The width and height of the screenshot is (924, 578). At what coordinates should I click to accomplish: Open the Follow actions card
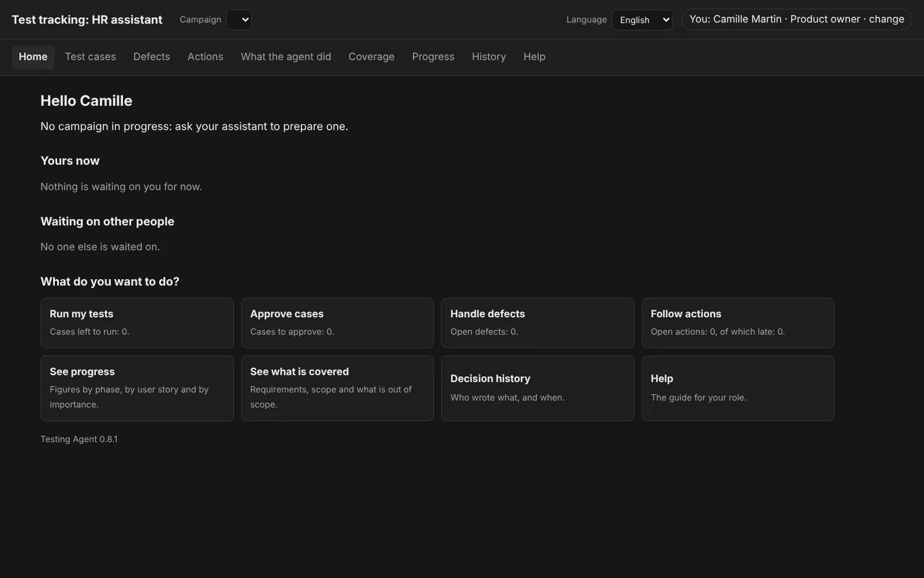pos(738,323)
